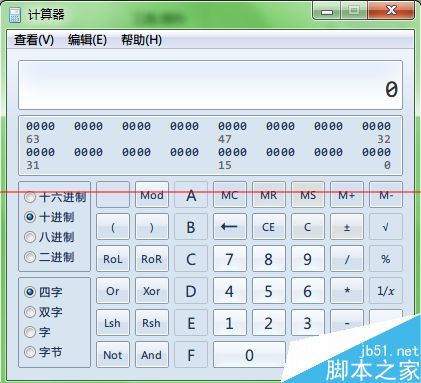
Task: Recall memory with MR button
Action: [269, 195]
